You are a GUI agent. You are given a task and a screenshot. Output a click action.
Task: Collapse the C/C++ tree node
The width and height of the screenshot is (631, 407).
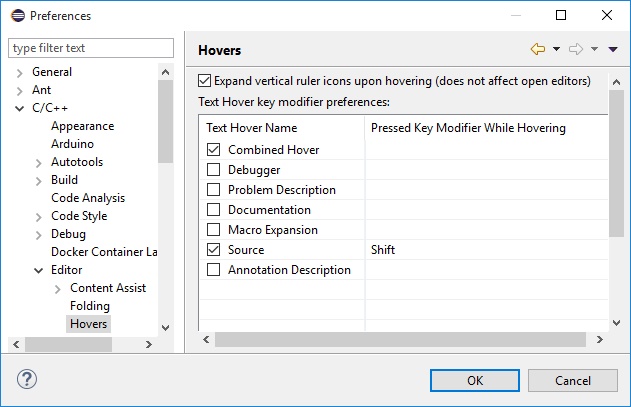click(19, 108)
